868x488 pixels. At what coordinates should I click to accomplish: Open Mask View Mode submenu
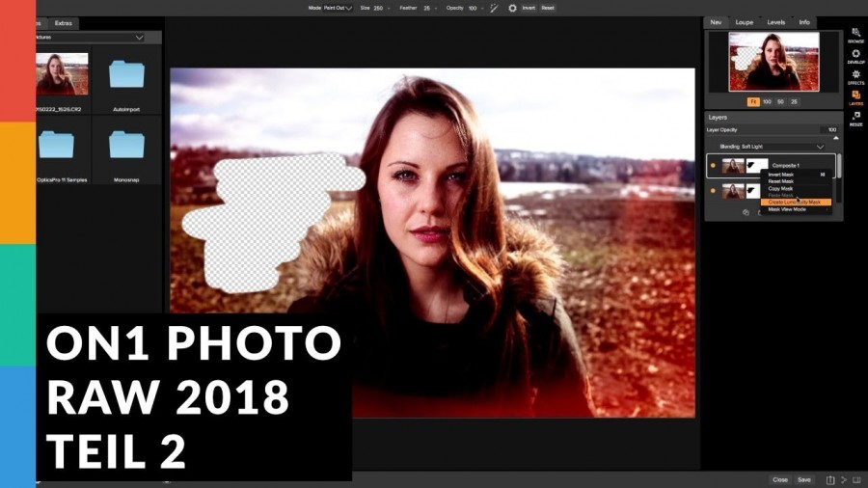point(796,209)
